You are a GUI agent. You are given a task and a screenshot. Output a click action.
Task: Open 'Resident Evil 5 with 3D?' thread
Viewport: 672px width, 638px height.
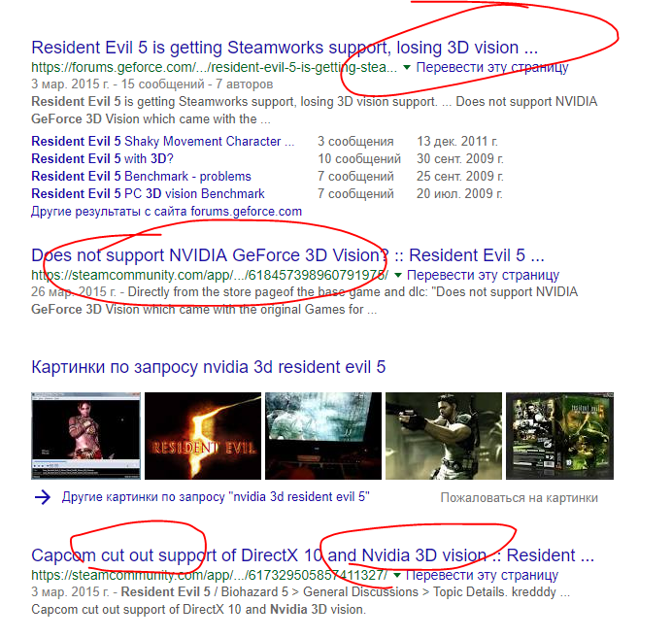(x=102, y=159)
